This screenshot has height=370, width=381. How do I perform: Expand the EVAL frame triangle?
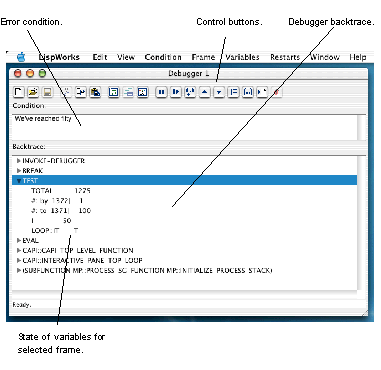click(x=19, y=240)
